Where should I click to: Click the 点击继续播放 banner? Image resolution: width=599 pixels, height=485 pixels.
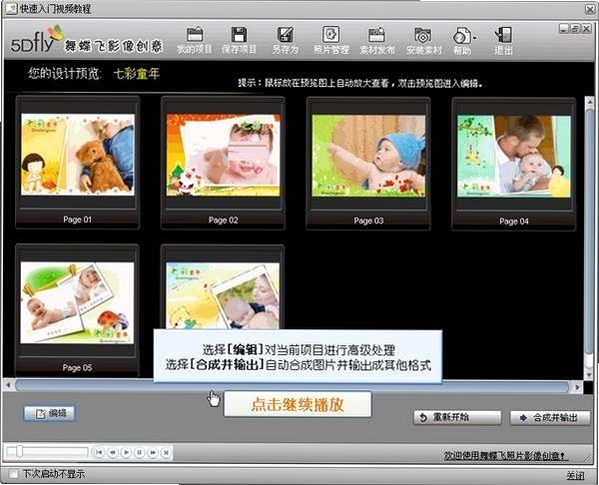(x=297, y=404)
